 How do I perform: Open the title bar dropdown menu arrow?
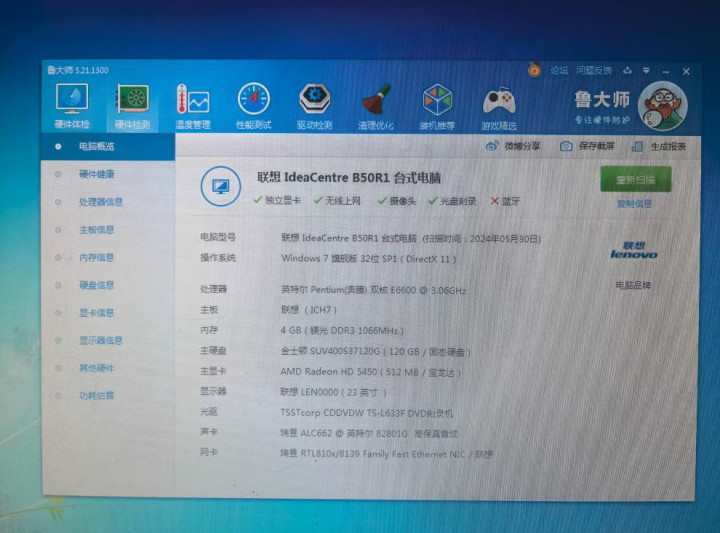[646, 71]
